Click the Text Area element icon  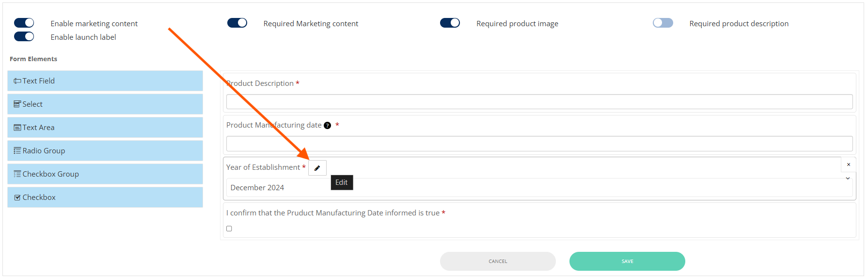[17, 128]
